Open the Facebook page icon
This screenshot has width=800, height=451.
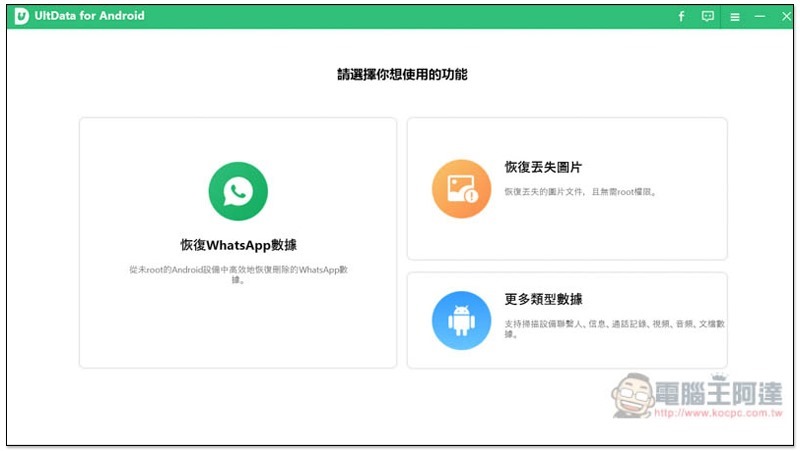coord(681,17)
